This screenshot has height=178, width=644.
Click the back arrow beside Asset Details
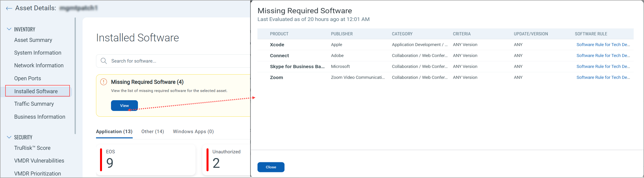click(9, 8)
